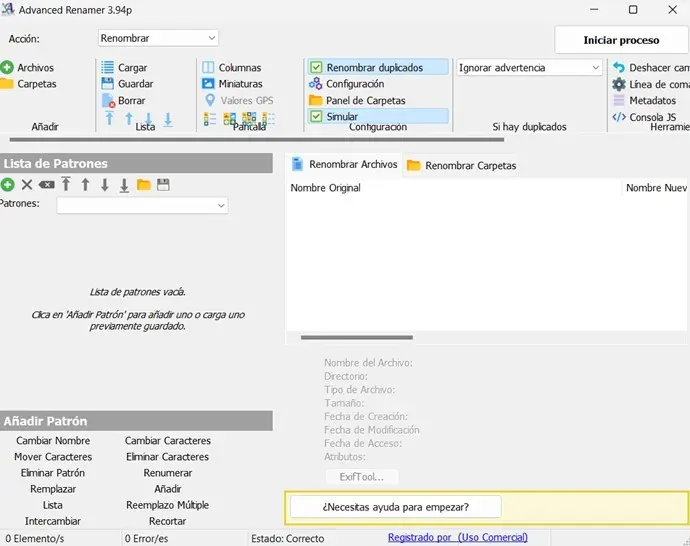690x546 pixels.
Task: Add new pattern with green plus icon
Action: point(7,184)
